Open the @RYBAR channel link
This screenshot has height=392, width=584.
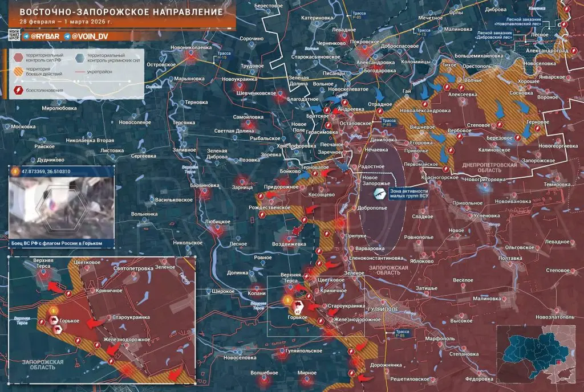tap(46, 36)
